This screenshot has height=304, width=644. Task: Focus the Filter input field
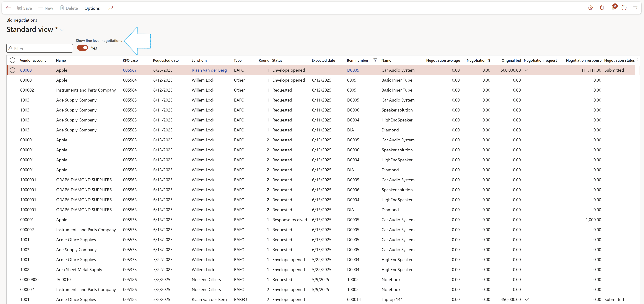click(40, 49)
